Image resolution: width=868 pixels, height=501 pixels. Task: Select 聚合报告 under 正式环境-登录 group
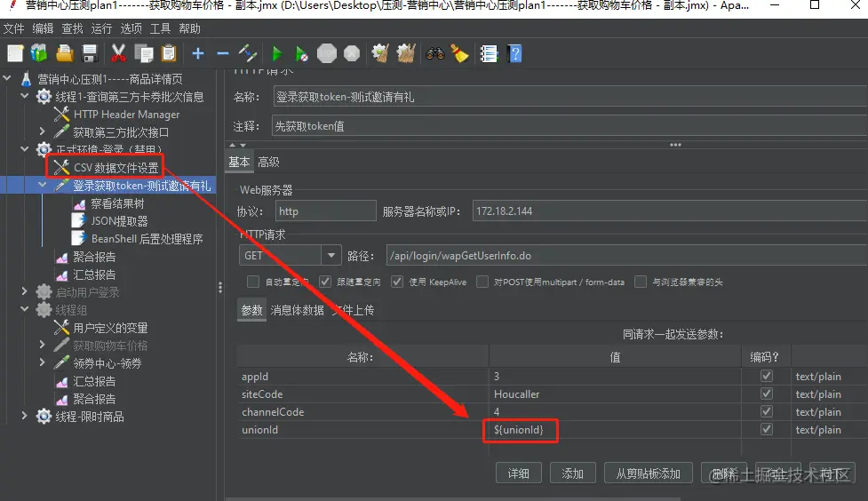coord(94,257)
